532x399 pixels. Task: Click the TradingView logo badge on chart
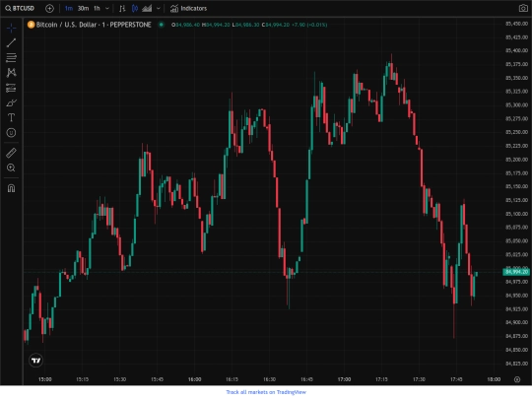click(36, 361)
